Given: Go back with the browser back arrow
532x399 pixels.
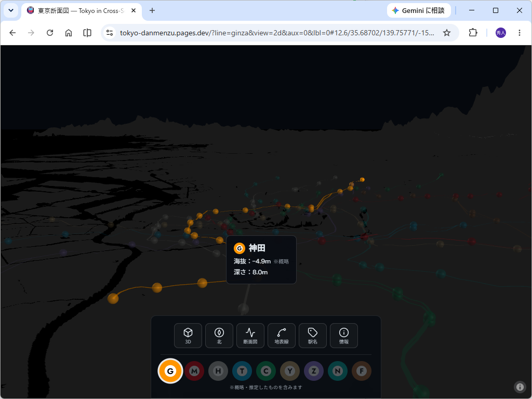Looking at the screenshot, I should [12, 33].
